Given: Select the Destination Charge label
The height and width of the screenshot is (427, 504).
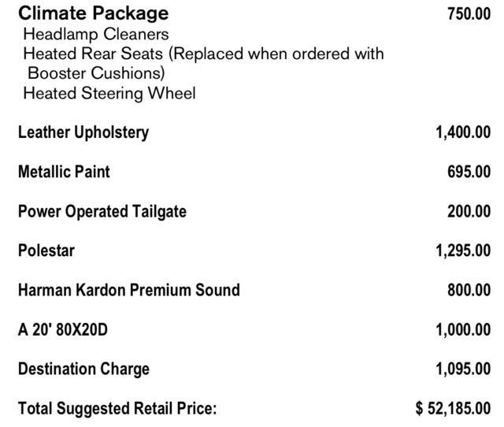Looking at the screenshot, I should pyautogui.click(x=83, y=369).
